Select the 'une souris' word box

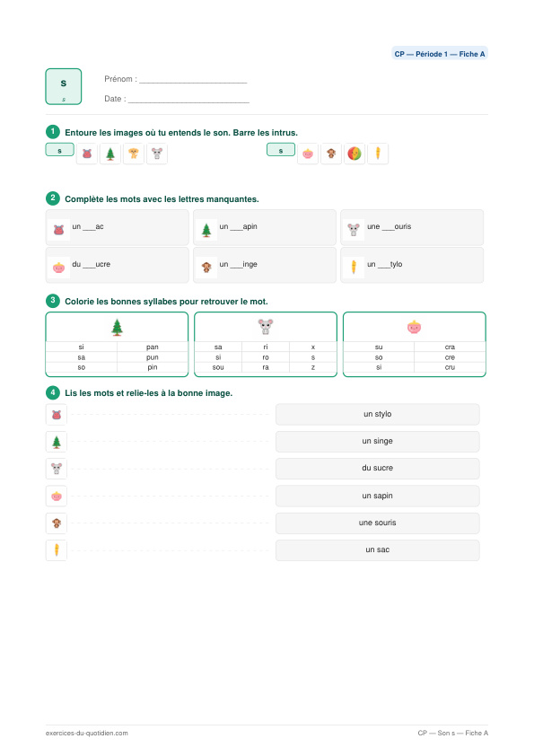pyautogui.click(x=377, y=523)
